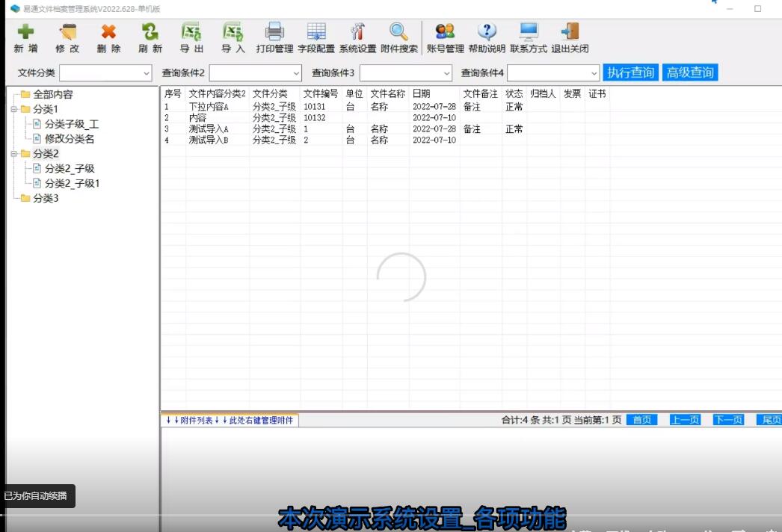Click document icon beside 分类子级_工
This screenshot has width=782, height=532.
coord(37,123)
